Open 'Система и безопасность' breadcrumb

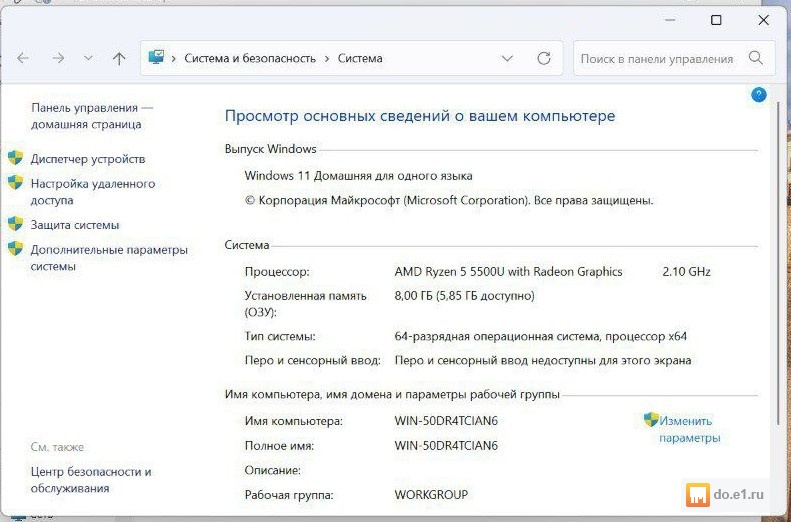[x=250, y=59]
